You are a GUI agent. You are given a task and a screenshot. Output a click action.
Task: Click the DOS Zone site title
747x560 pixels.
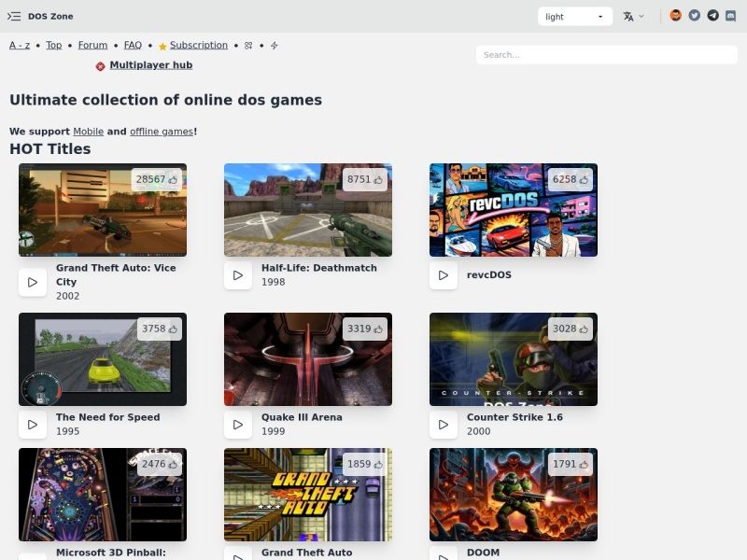coord(50,16)
